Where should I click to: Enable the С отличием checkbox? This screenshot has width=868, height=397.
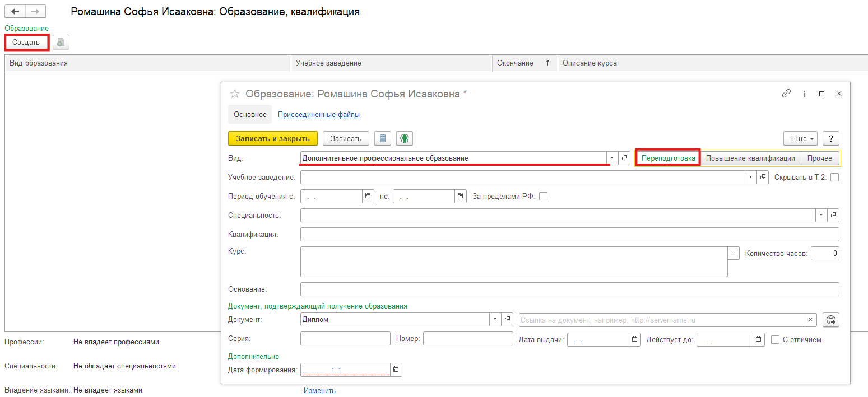coord(776,339)
